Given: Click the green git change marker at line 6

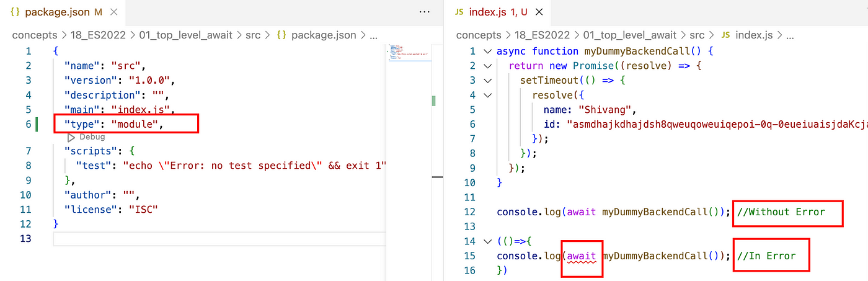Looking at the screenshot, I should (x=36, y=125).
